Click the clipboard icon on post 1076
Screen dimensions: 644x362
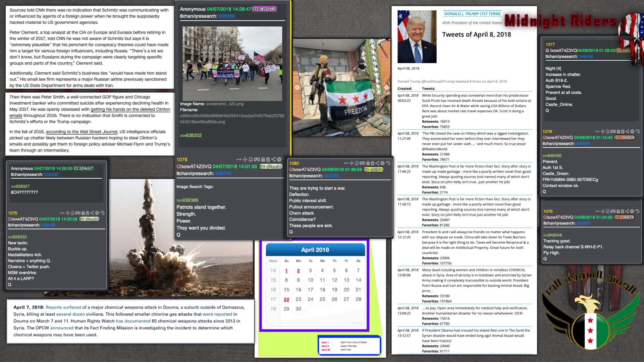263,160
